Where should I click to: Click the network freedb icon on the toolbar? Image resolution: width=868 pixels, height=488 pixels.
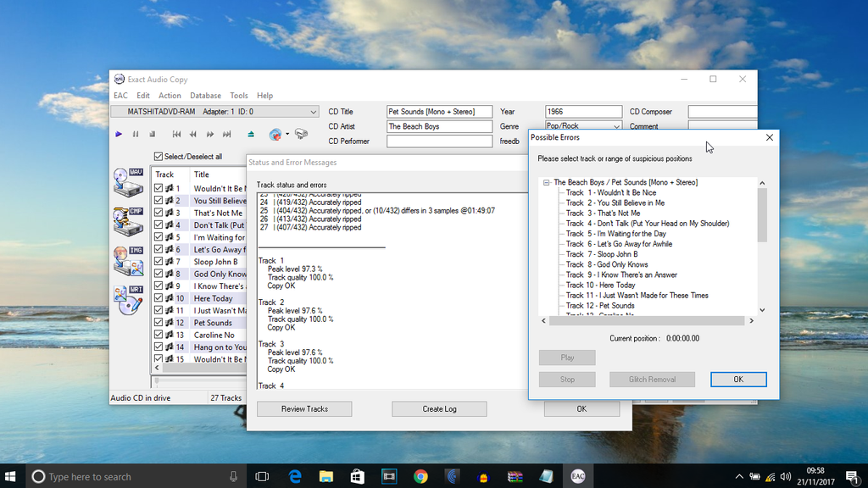[300, 133]
